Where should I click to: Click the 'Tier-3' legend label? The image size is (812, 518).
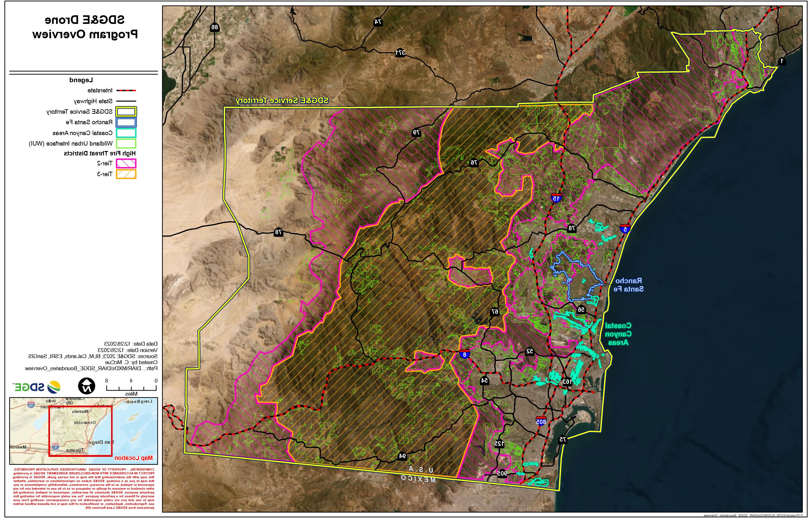pos(104,174)
